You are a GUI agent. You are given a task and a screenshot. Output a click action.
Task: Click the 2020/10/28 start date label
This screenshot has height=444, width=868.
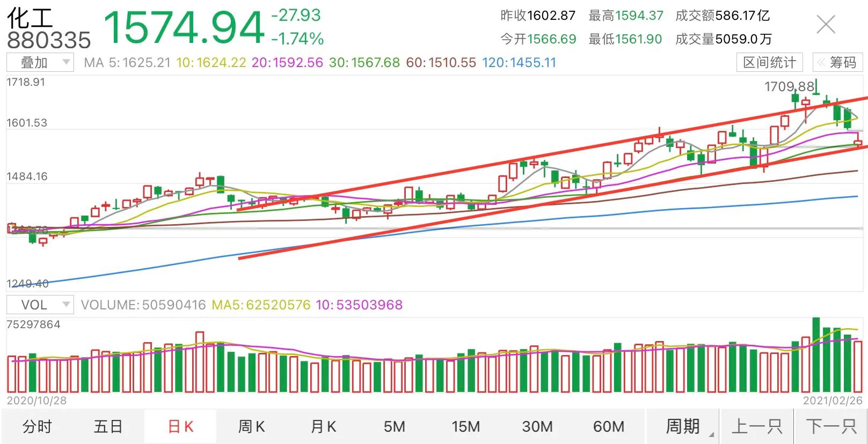37,401
